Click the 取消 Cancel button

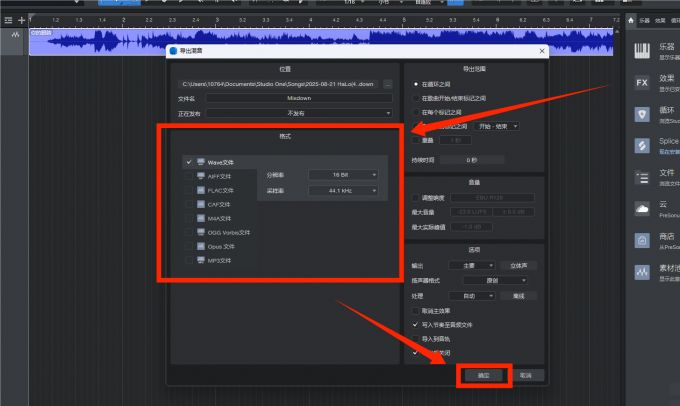[x=526, y=375]
